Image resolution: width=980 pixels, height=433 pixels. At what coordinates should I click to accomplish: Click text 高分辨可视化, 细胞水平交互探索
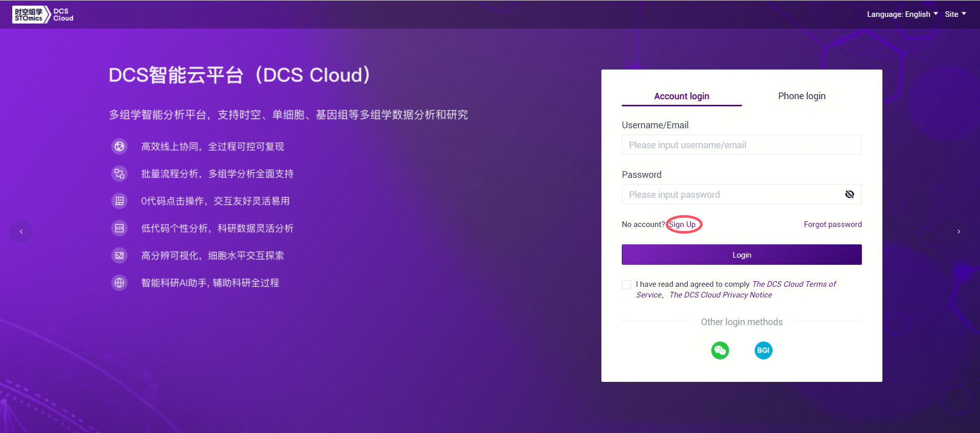tap(213, 256)
